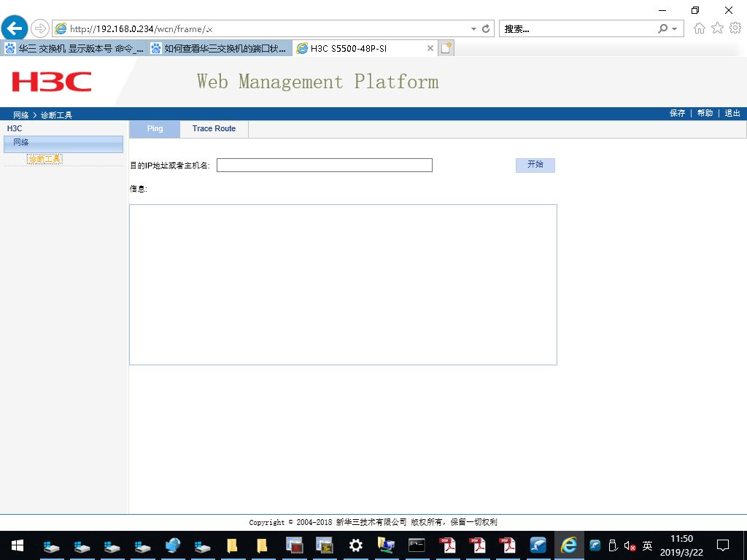
Task: Click the window icon with yellow panel in taskbar
Action: click(x=325, y=545)
